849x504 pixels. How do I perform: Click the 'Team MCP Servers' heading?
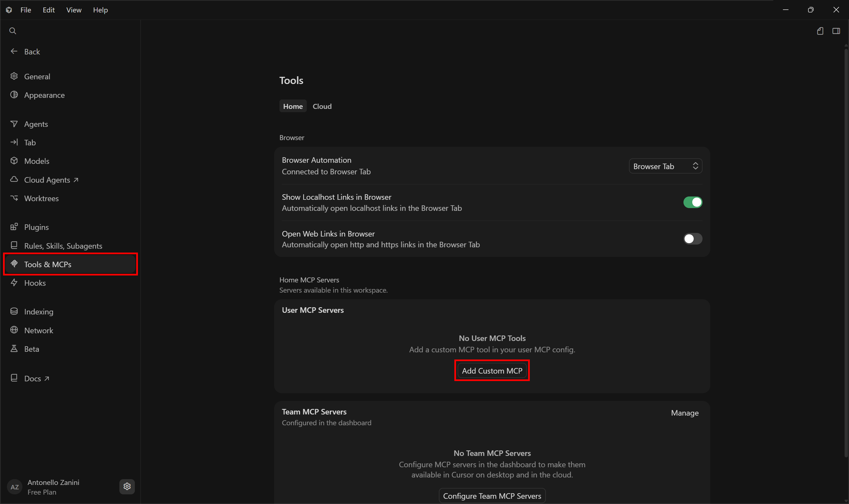click(314, 412)
